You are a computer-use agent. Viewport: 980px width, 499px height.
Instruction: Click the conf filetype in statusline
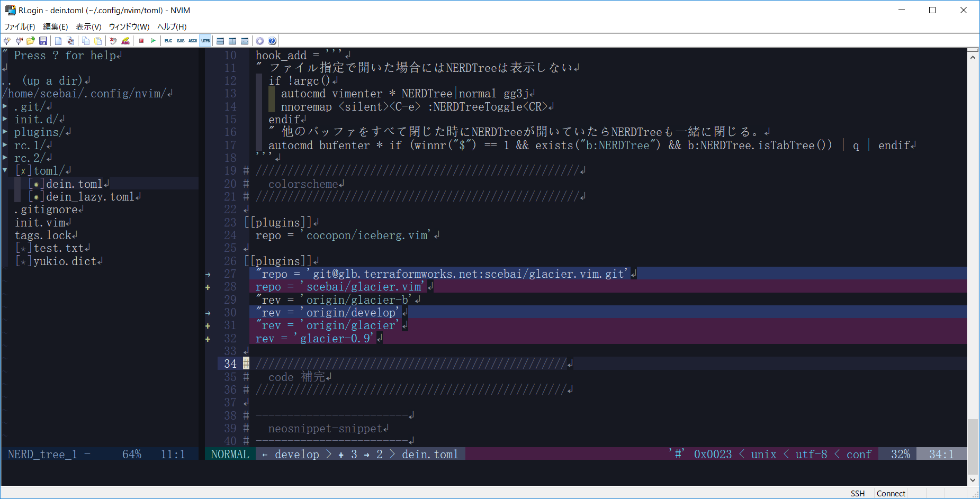pyautogui.click(x=859, y=454)
